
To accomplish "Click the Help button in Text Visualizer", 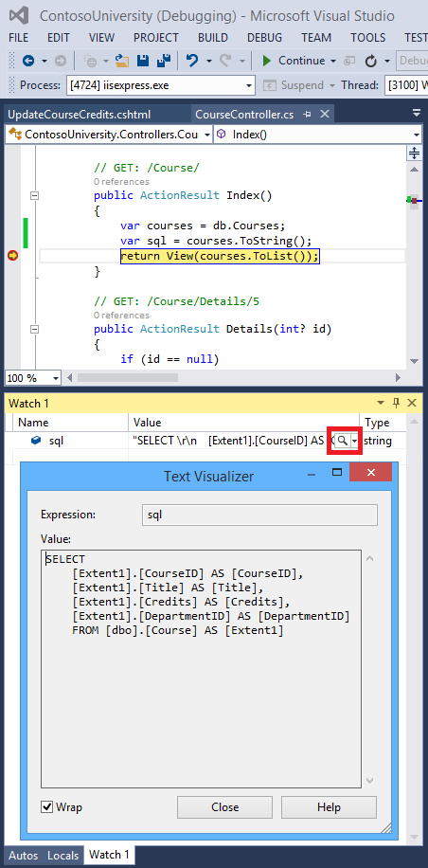I will point(329,807).
